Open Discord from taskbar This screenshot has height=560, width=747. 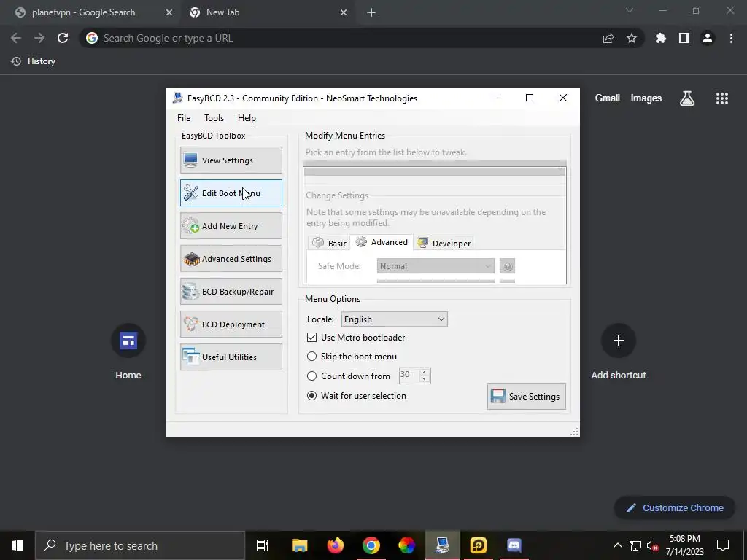(514, 545)
